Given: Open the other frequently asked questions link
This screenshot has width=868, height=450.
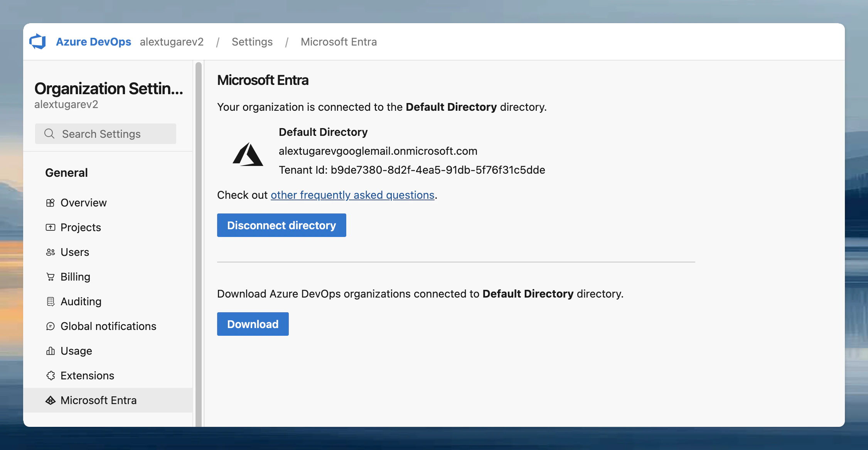Looking at the screenshot, I should pos(352,195).
